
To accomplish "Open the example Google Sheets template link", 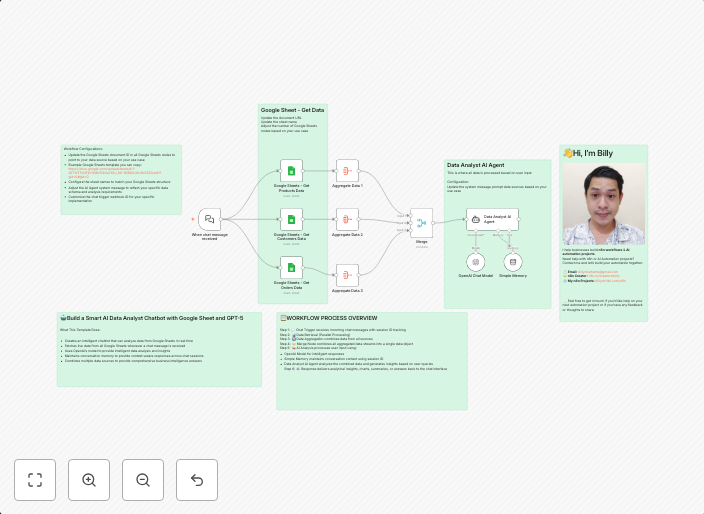I will point(114,173).
